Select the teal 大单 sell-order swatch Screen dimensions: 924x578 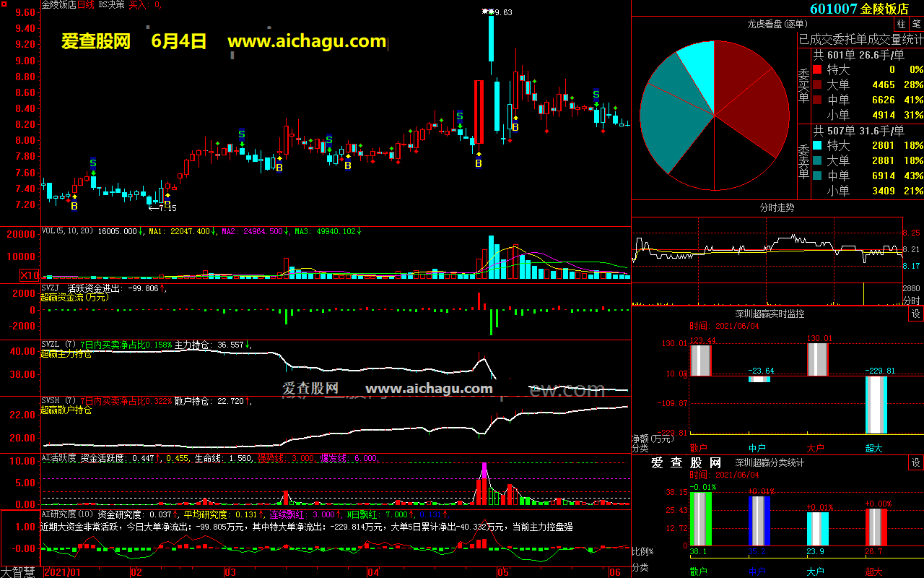(x=817, y=160)
